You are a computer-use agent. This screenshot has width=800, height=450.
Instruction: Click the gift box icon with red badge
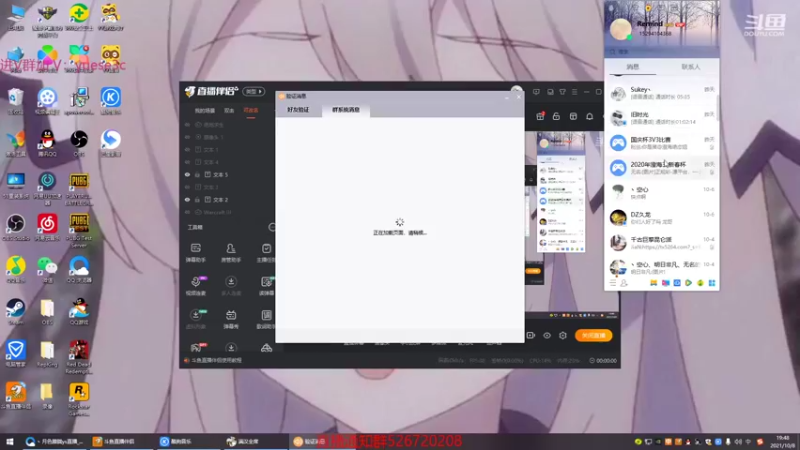[540, 116]
